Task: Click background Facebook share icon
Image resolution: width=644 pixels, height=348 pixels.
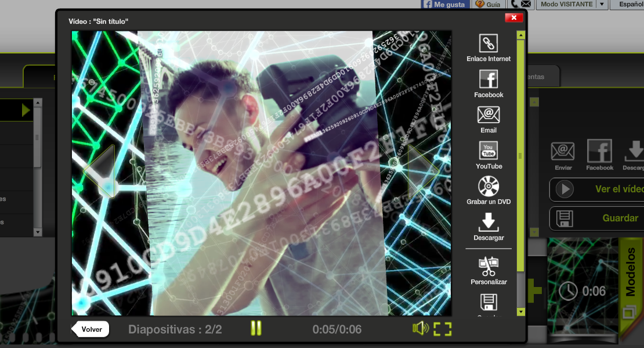Action: 600,150
